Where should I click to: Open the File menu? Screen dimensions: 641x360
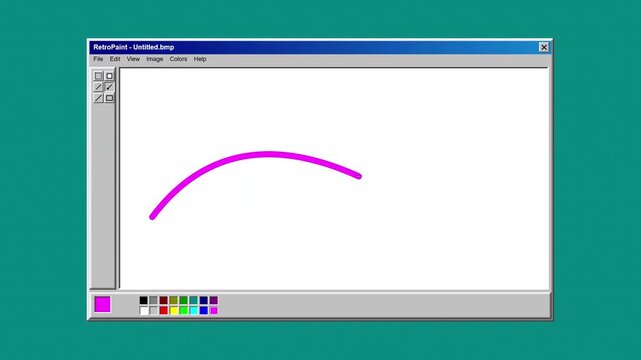pos(98,59)
